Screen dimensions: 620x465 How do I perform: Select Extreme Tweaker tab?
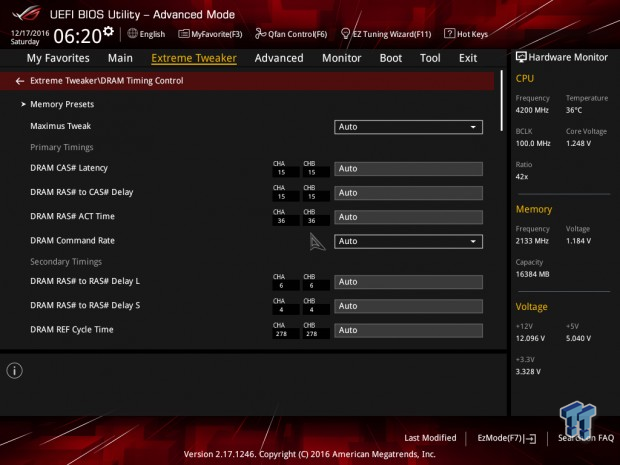coord(194,58)
